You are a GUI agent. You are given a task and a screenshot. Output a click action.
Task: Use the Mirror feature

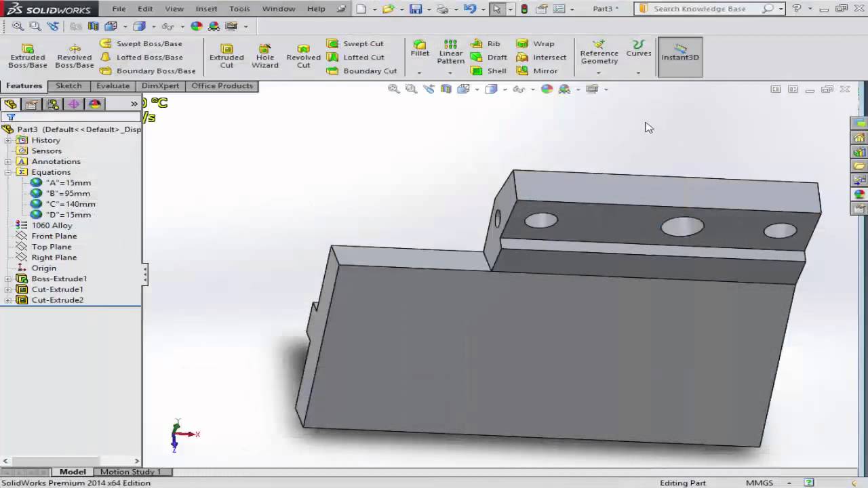537,70
